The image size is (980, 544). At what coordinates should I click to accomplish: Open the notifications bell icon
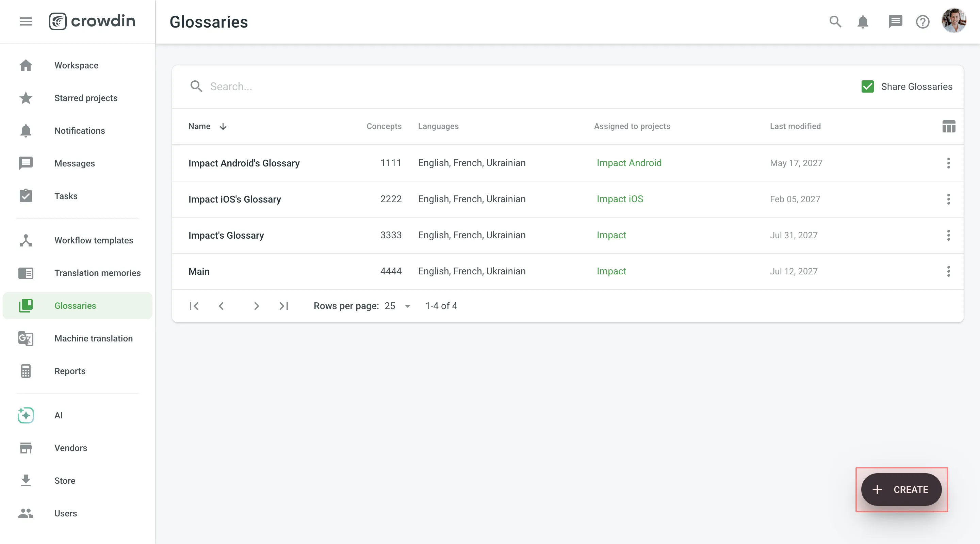click(x=863, y=22)
